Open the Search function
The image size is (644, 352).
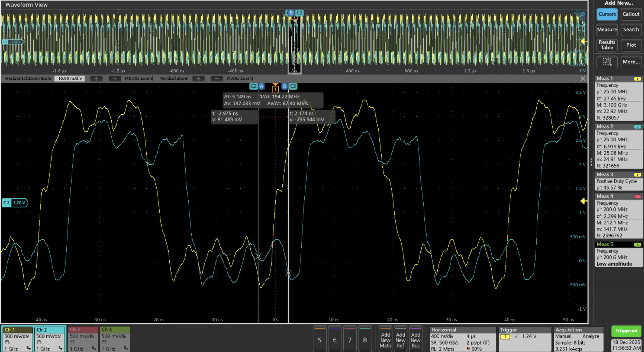click(631, 29)
